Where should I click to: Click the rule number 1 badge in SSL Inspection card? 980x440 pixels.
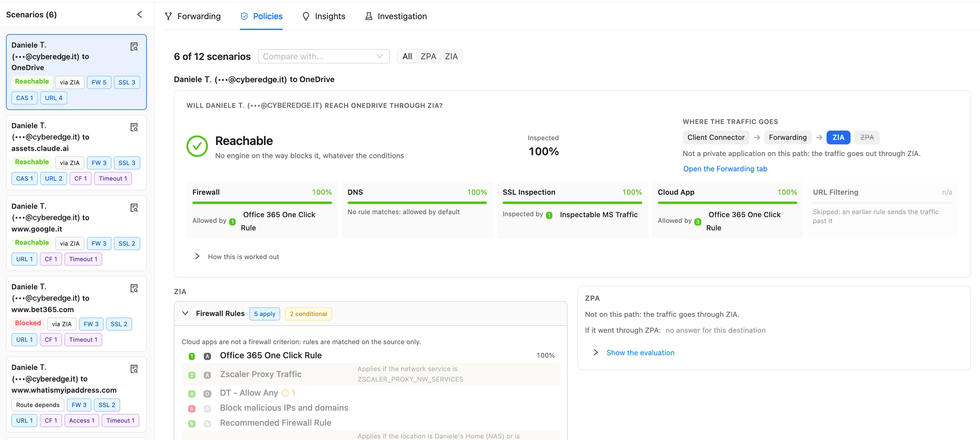click(549, 215)
